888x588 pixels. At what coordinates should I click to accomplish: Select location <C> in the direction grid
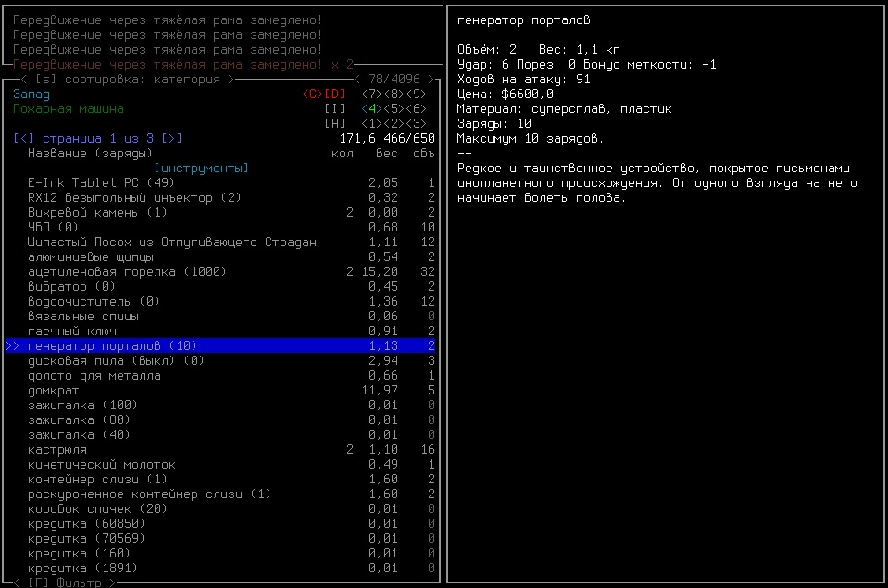[312, 94]
